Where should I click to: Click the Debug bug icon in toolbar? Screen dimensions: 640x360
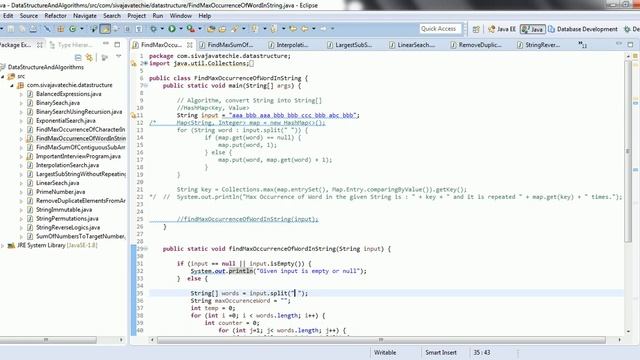153,29
